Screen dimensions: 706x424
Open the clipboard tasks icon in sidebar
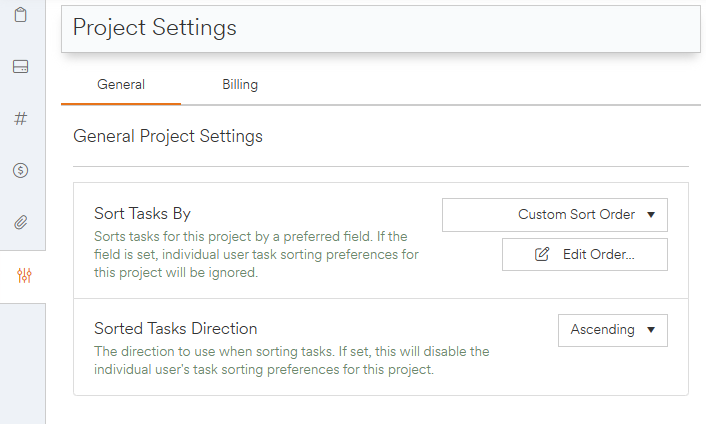tap(20, 16)
